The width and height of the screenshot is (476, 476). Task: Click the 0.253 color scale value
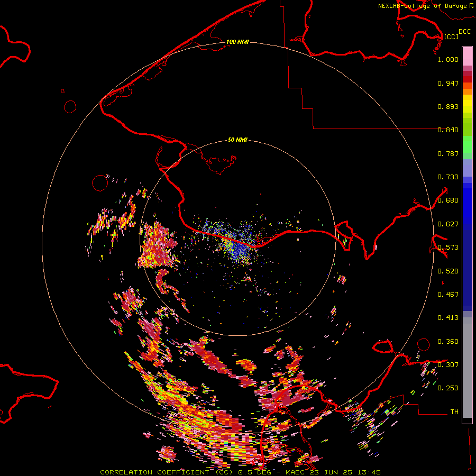448,388
